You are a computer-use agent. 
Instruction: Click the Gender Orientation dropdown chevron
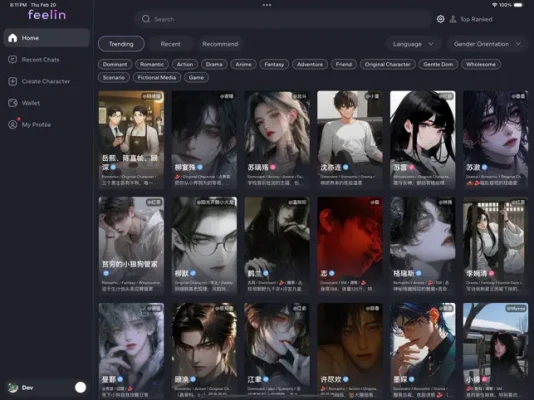click(x=518, y=44)
